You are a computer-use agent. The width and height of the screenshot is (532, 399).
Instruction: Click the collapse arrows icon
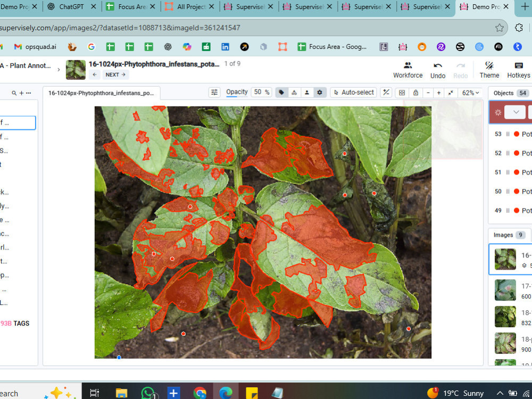(451, 93)
